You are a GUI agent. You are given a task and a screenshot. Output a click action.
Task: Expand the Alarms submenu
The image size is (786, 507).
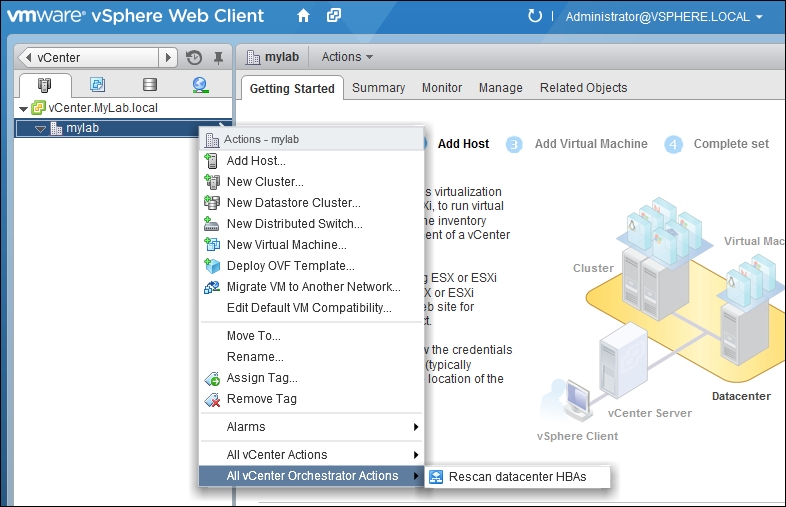(311, 427)
